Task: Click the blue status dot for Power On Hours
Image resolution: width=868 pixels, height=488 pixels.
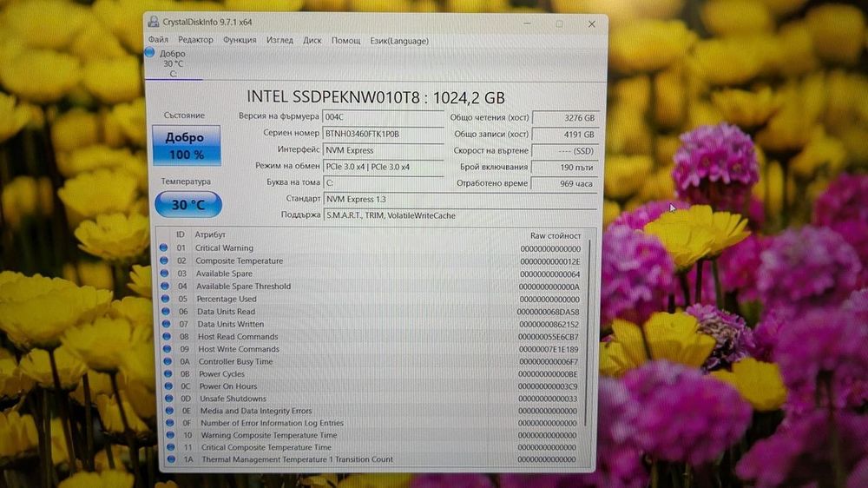Action: click(x=169, y=386)
